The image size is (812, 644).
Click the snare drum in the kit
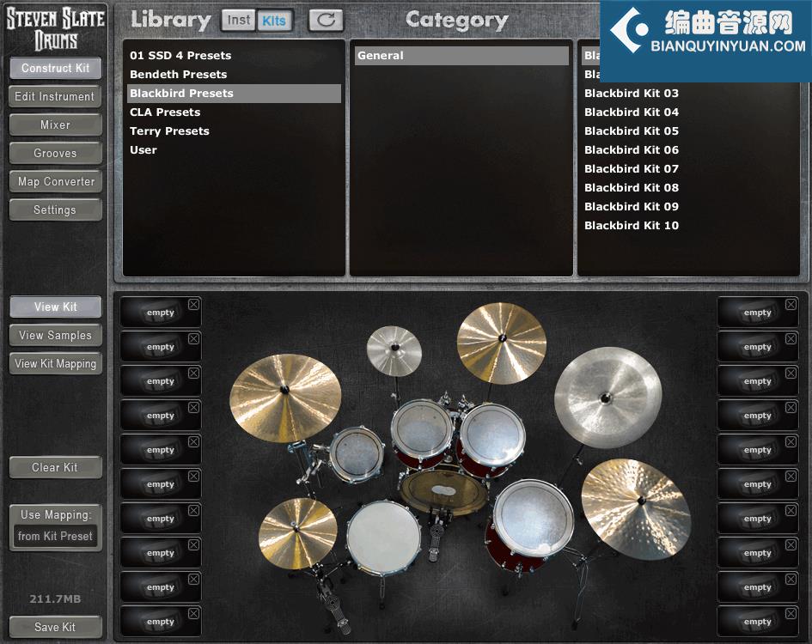pos(384,538)
